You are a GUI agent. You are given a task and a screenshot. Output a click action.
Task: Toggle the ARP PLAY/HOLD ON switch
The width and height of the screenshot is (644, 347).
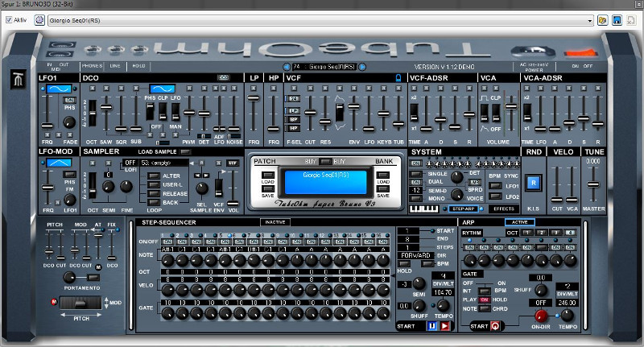[x=485, y=299]
